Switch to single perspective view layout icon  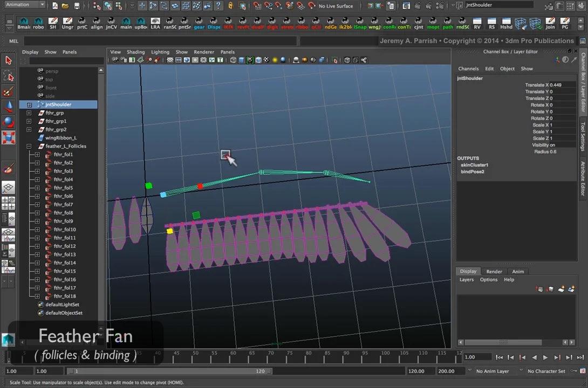8,188
